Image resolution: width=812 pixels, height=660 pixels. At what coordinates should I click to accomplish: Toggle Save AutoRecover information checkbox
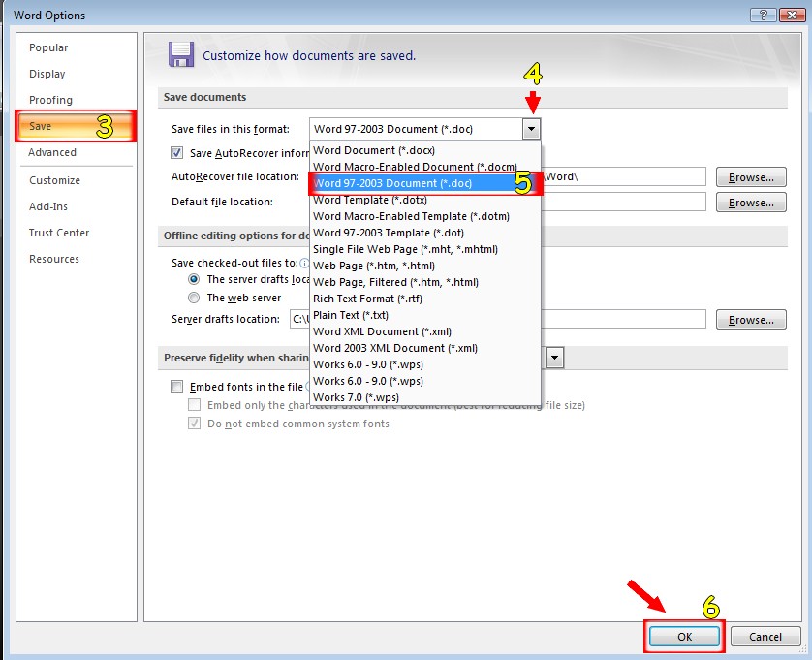[x=177, y=152]
